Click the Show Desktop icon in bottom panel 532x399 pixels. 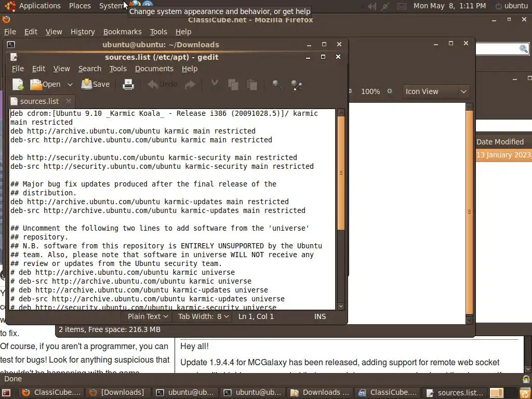click(x=6, y=393)
